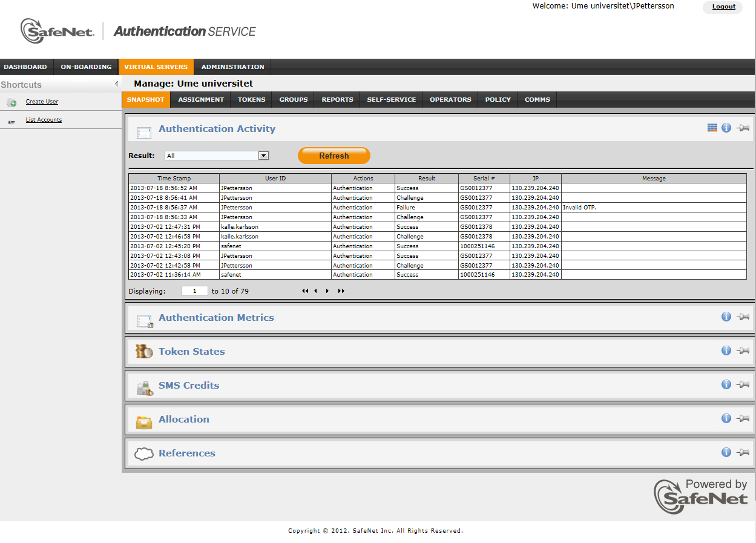The image size is (756, 543).
Task: Expand the SMS Credits section title
Action: [x=189, y=385]
